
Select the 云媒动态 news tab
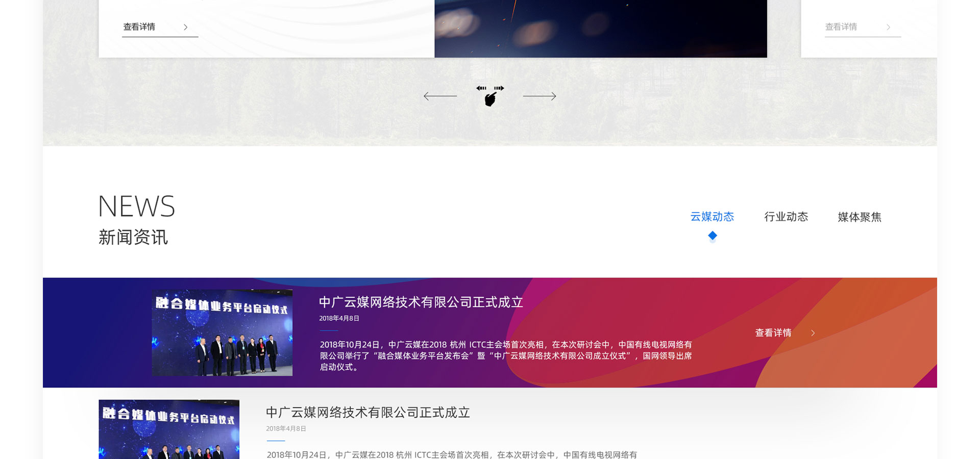pyautogui.click(x=712, y=217)
